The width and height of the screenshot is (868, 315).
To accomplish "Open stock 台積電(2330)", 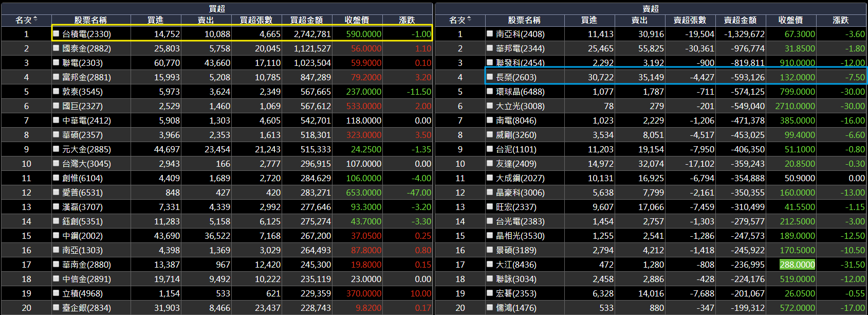I will [x=86, y=34].
